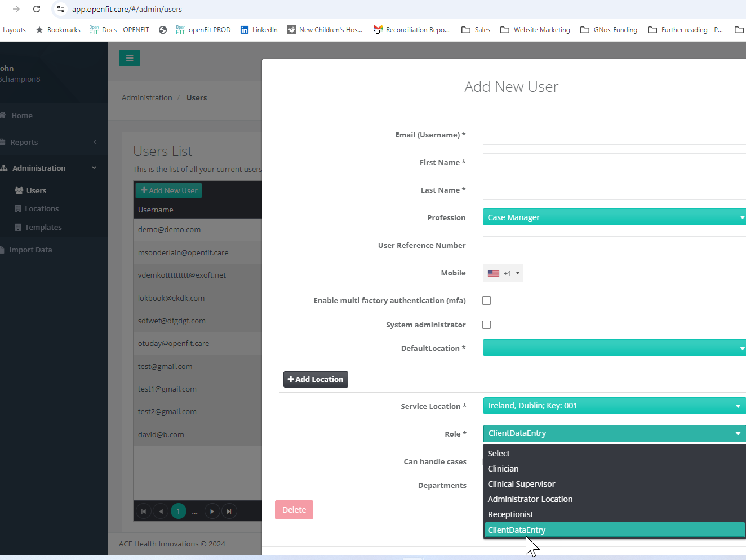Click the previous page arrow in pagination
Image resolution: width=746 pixels, height=560 pixels.
click(x=161, y=511)
